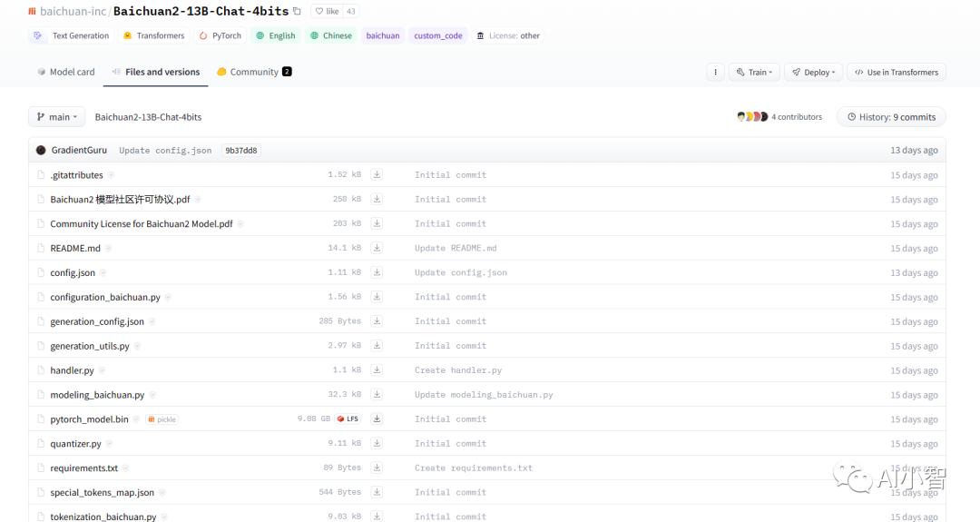The image size is (980, 522).
Task: Open GradientGuru user profile
Action: (x=79, y=150)
